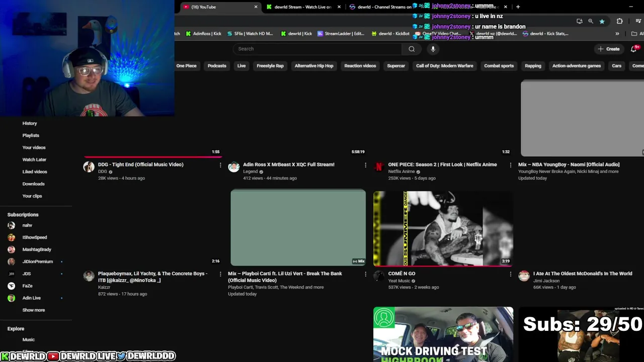
Task: Filter by the Freestyle Rap chip
Action: point(270,66)
